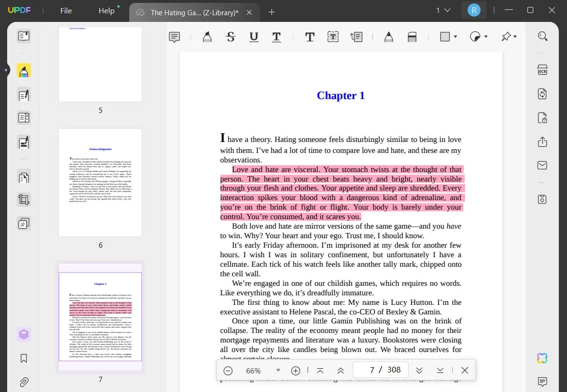Open the Search magnifier
567x392 pixels.
[x=542, y=36]
